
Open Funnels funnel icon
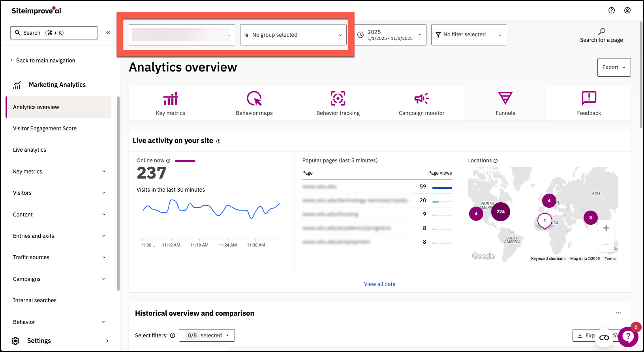click(x=505, y=98)
